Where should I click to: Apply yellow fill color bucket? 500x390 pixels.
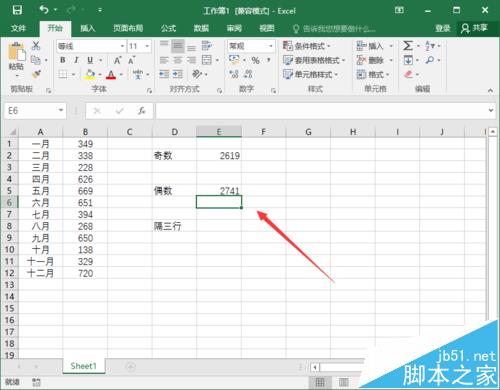point(90,74)
